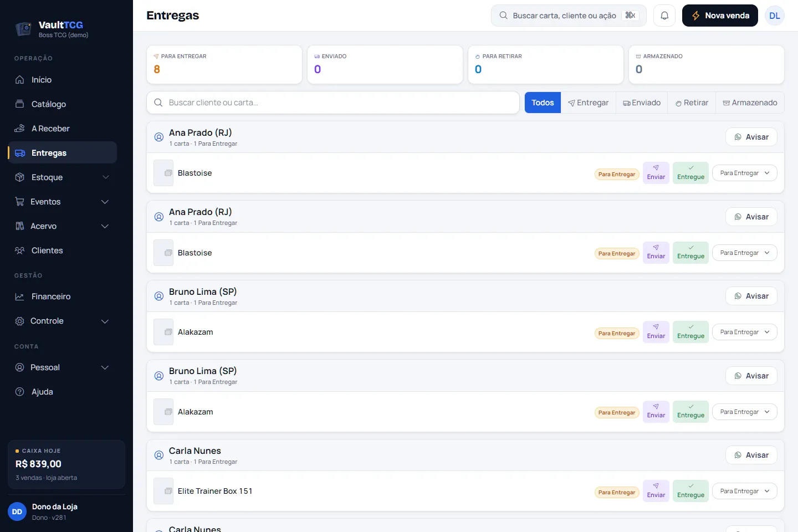Mark Elite Trainer Box 151 as Entregue

(x=690, y=491)
